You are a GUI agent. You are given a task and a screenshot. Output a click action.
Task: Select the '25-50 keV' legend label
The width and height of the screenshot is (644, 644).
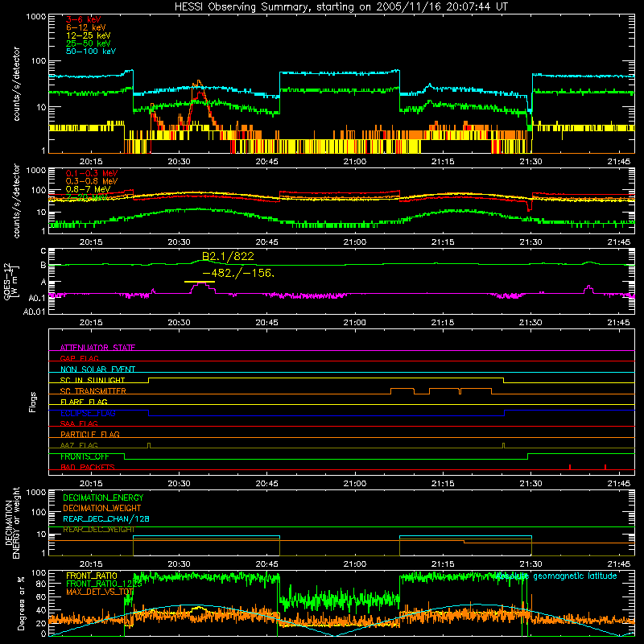point(89,43)
